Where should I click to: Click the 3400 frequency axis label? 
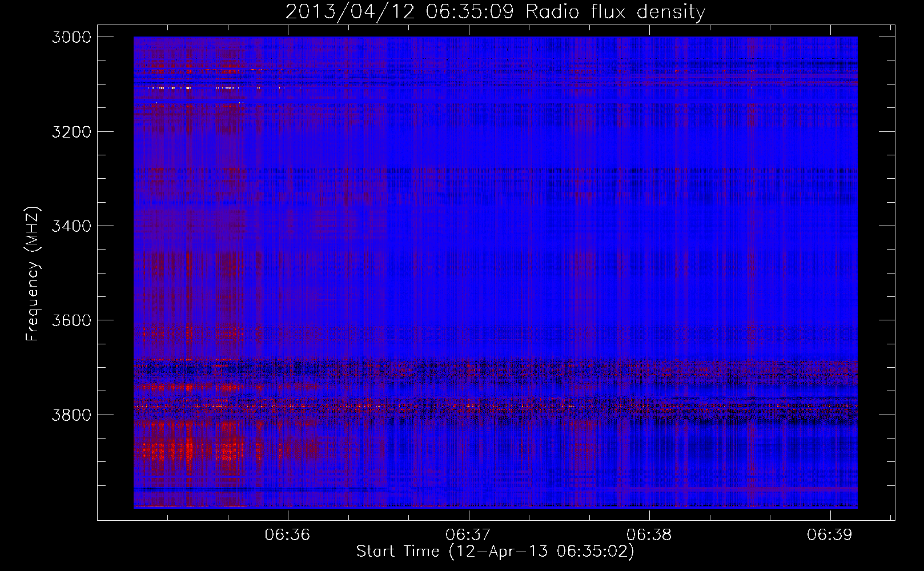click(x=71, y=226)
